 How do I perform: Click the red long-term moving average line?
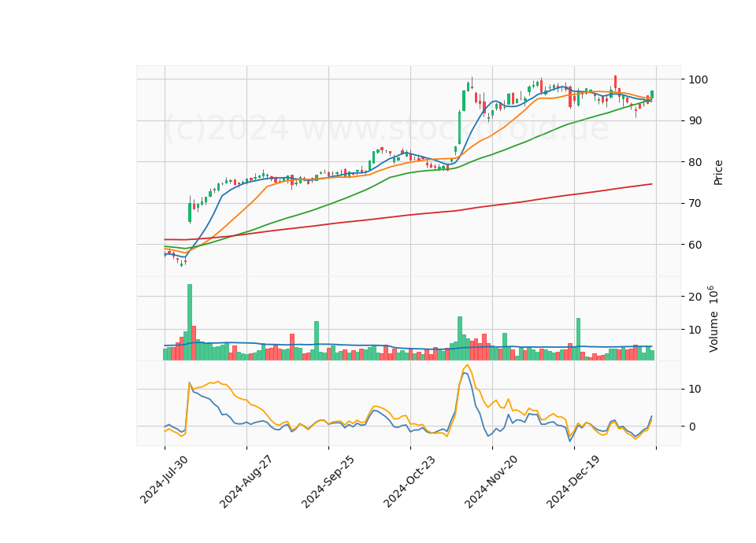[x=409, y=214]
